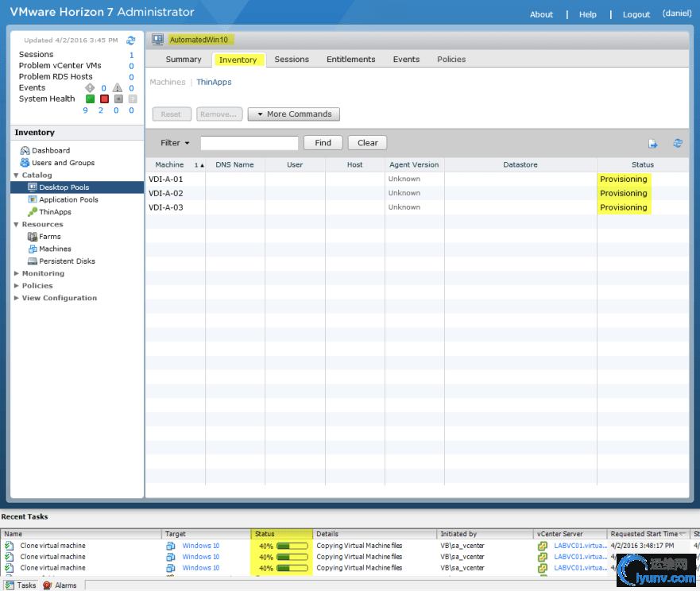
Task: Click the gray system health square
Action: coord(118,98)
